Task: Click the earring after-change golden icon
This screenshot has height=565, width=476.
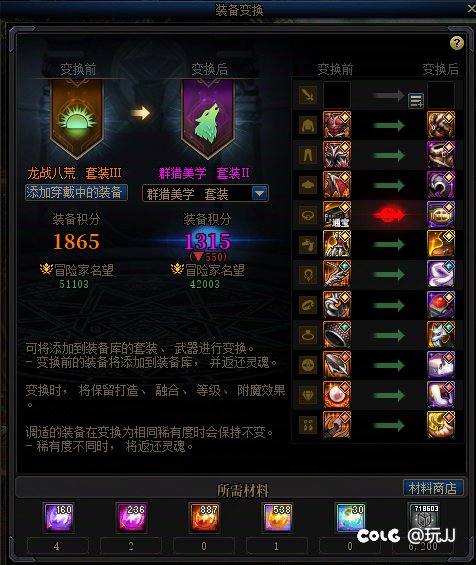Action: tap(441, 425)
